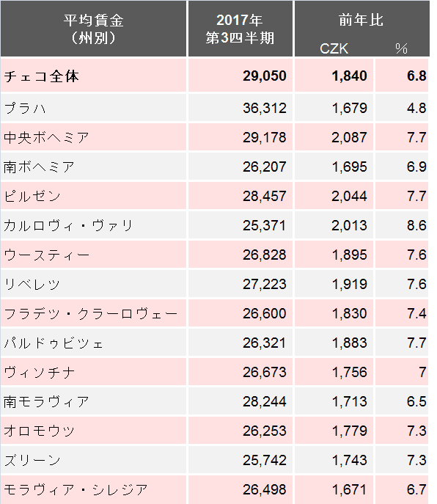Click the CZK sub-header label
The width and height of the screenshot is (437, 504).
334,49
